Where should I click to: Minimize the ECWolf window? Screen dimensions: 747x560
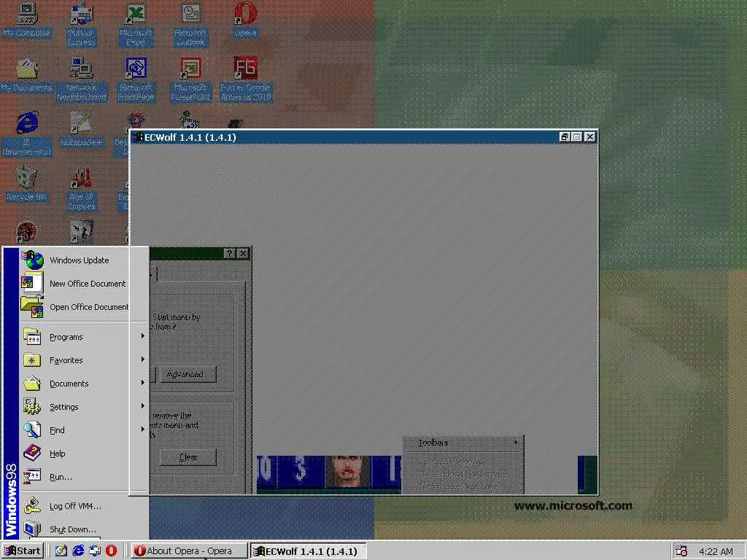coord(565,137)
